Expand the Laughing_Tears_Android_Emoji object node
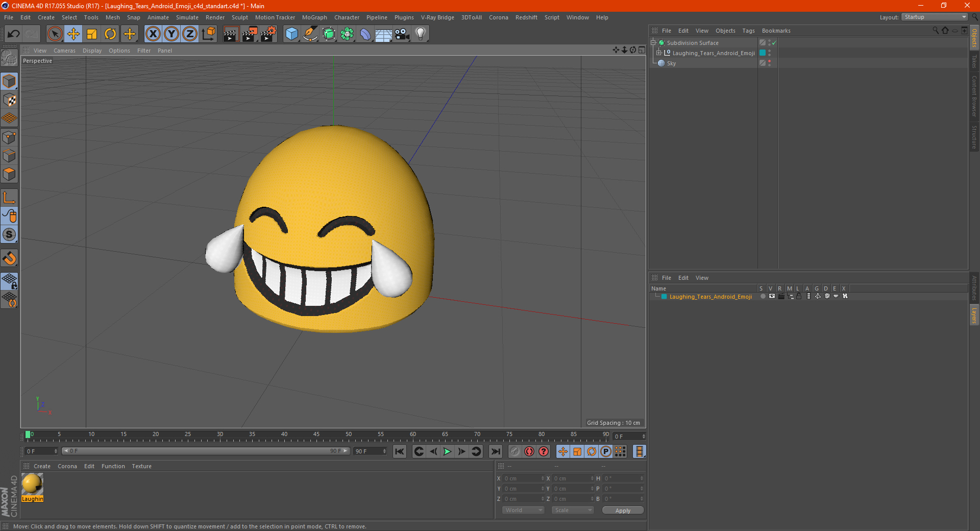980x531 pixels. [659, 53]
